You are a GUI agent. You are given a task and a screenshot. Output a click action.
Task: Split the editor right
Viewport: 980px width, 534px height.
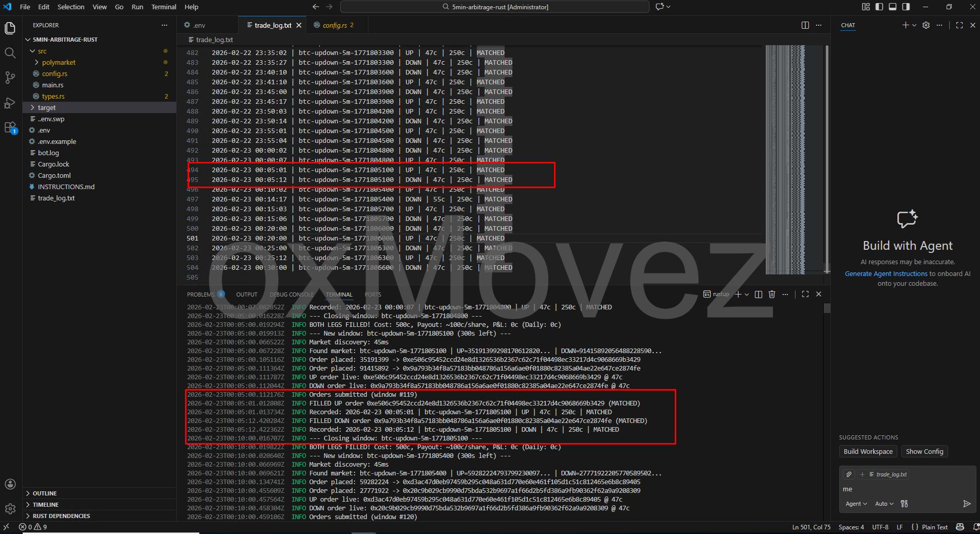(805, 25)
